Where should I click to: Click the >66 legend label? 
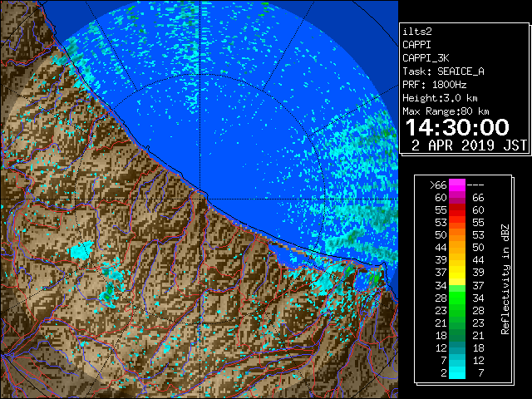(x=438, y=185)
